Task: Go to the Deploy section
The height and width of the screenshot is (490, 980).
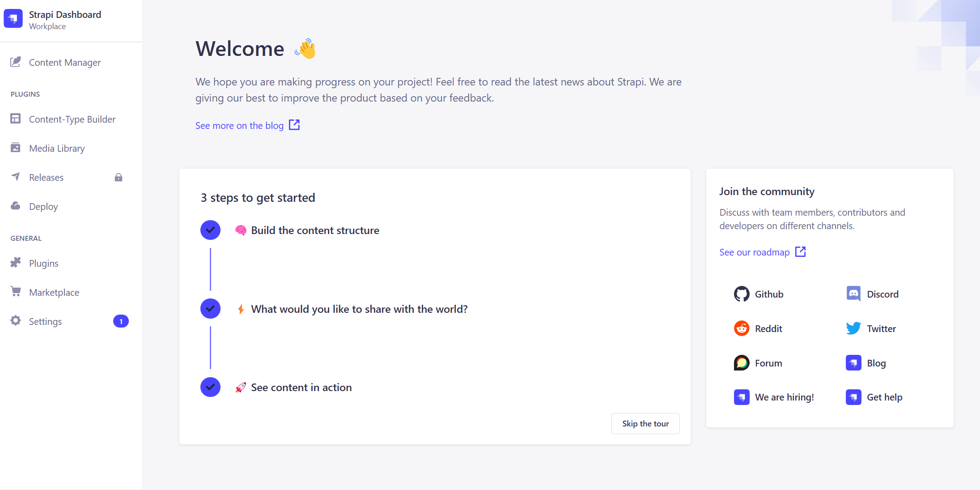Action: tap(43, 206)
